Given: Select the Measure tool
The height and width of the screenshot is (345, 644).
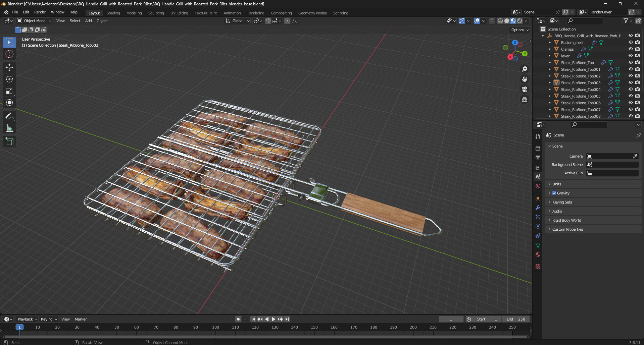Looking at the screenshot, I should [x=9, y=128].
